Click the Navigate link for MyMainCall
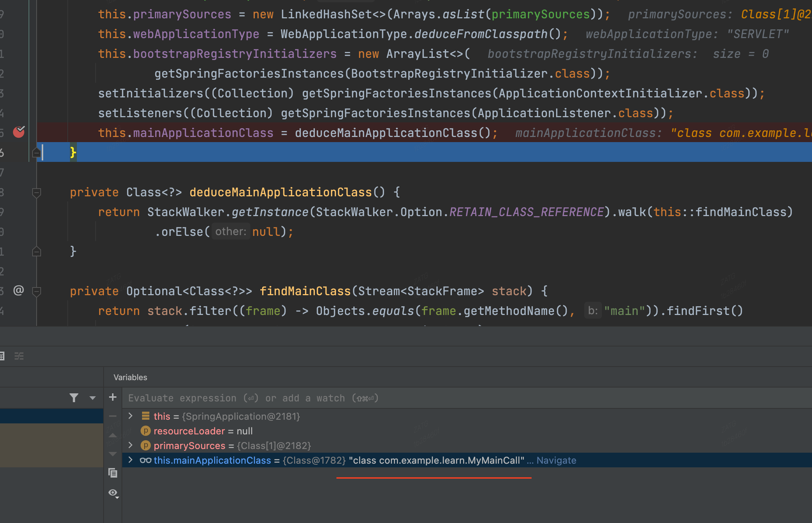 556,460
